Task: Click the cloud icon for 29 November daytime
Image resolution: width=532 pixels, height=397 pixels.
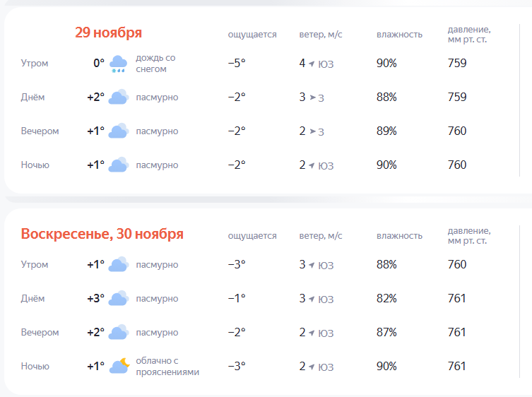Action: point(118,97)
